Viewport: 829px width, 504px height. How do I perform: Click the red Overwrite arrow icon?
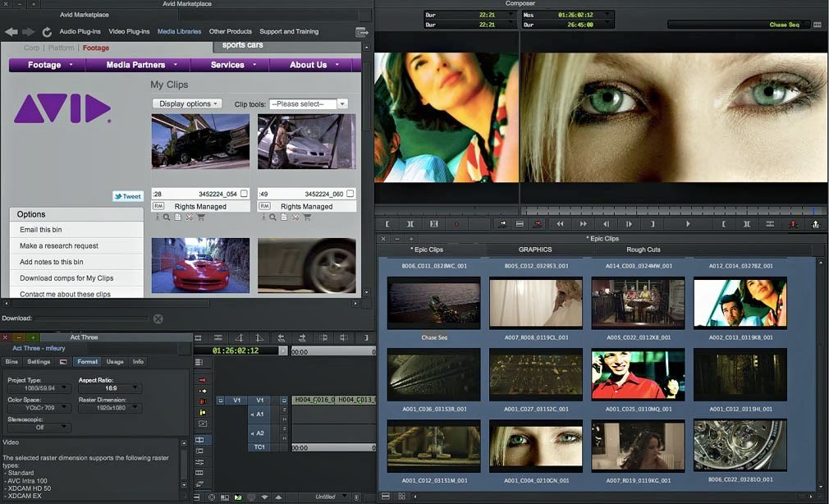[x=202, y=378]
